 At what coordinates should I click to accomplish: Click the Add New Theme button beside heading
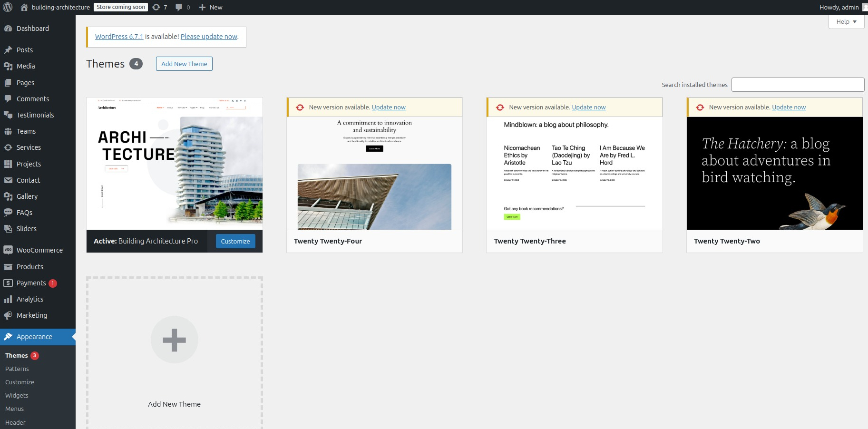(x=184, y=64)
